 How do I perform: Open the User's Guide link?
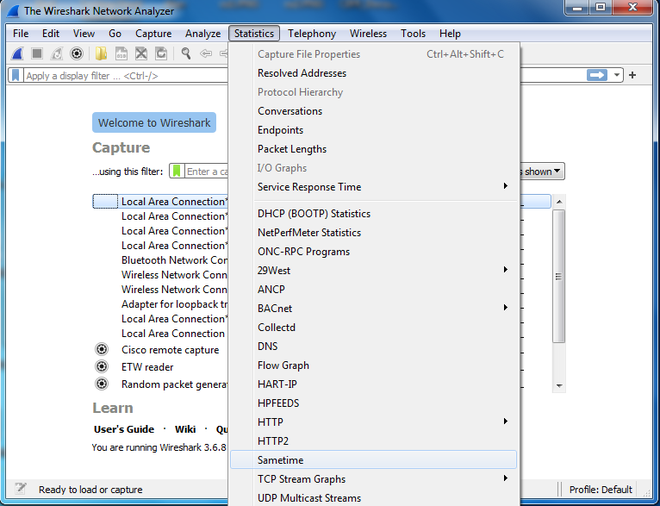tap(124, 429)
